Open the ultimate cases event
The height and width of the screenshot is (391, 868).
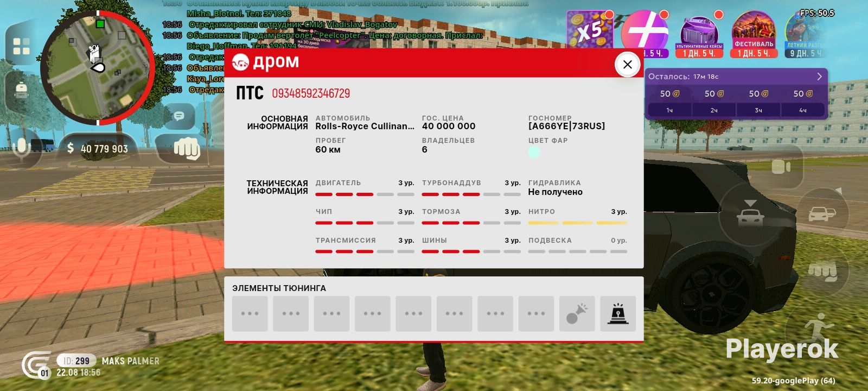coord(699,34)
